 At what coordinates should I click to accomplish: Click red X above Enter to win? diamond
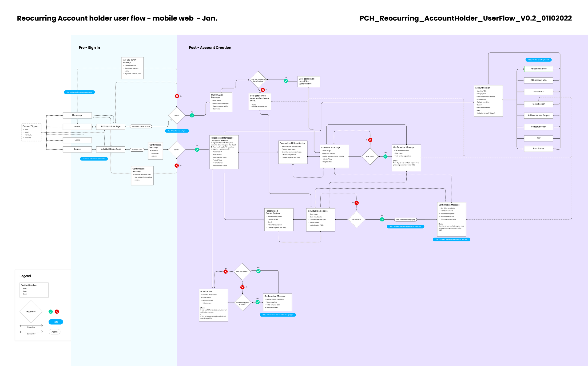pyautogui.click(x=370, y=140)
